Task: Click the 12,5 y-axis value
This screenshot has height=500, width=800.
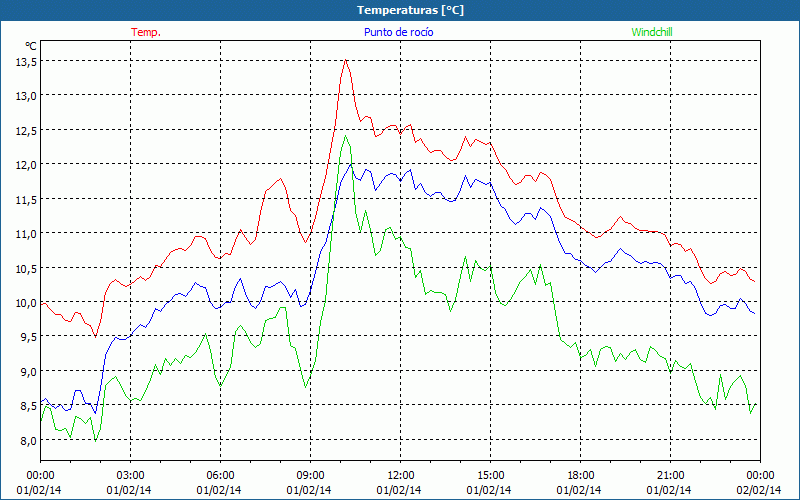Action: point(26,130)
